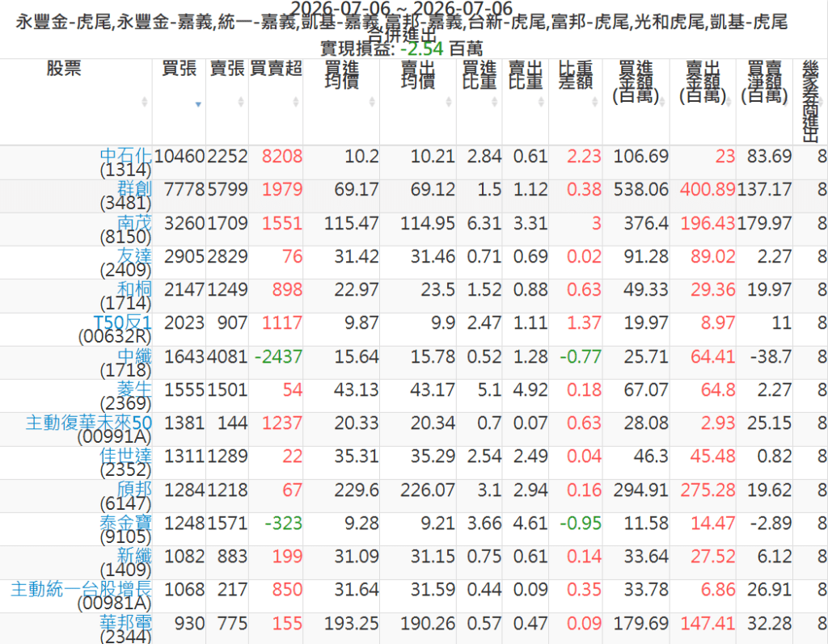The width and height of the screenshot is (828, 644).
Task: Select 主動統一台股增長 net amount 26.91
Action: (x=769, y=590)
